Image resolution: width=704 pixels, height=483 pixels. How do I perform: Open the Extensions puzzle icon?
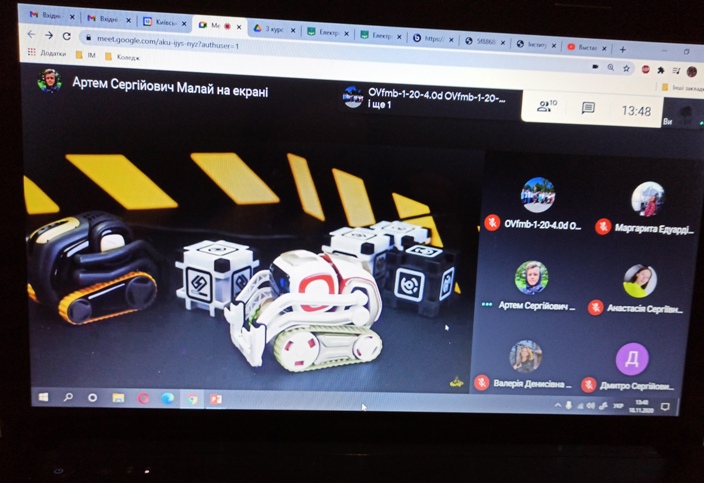click(x=660, y=70)
